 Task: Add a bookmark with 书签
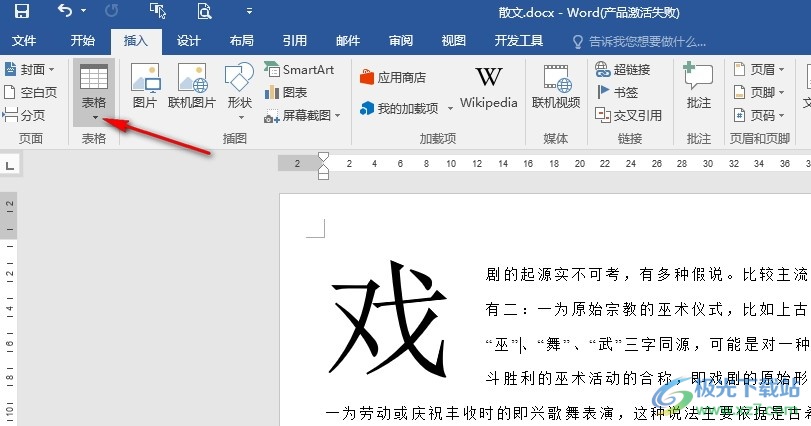click(617, 93)
